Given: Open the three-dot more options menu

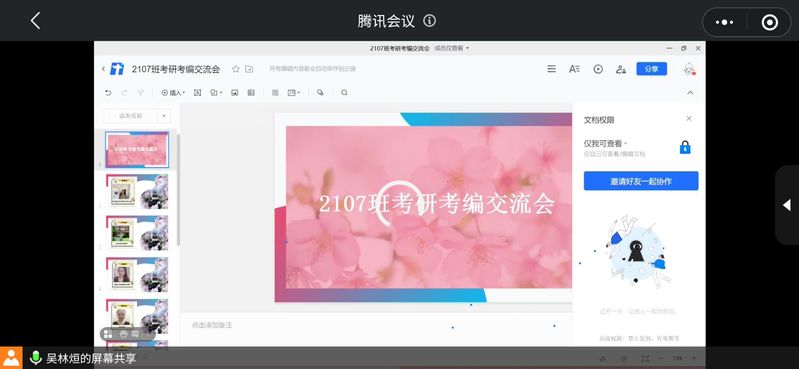Looking at the screenshot, I should point(725,22).
